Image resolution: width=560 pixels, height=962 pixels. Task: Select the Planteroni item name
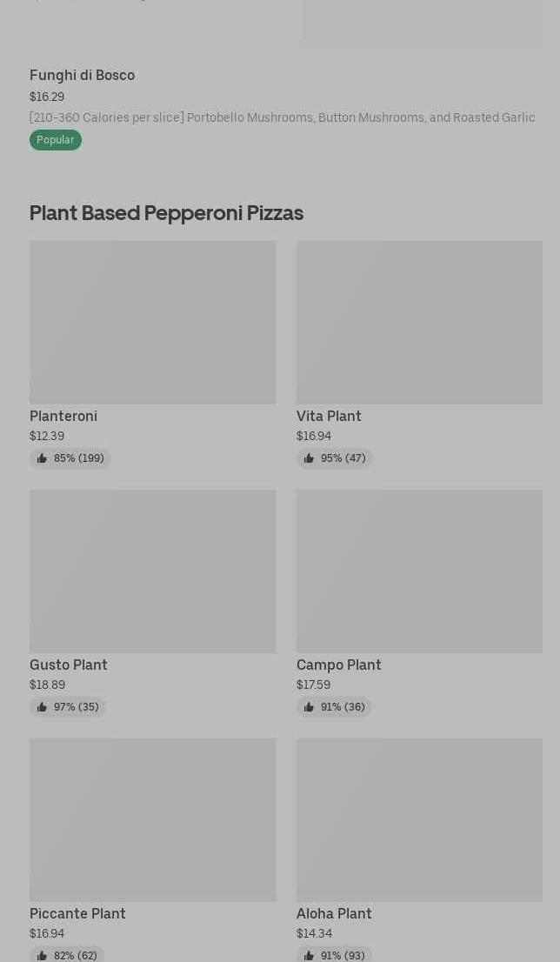tap(63, 417)
